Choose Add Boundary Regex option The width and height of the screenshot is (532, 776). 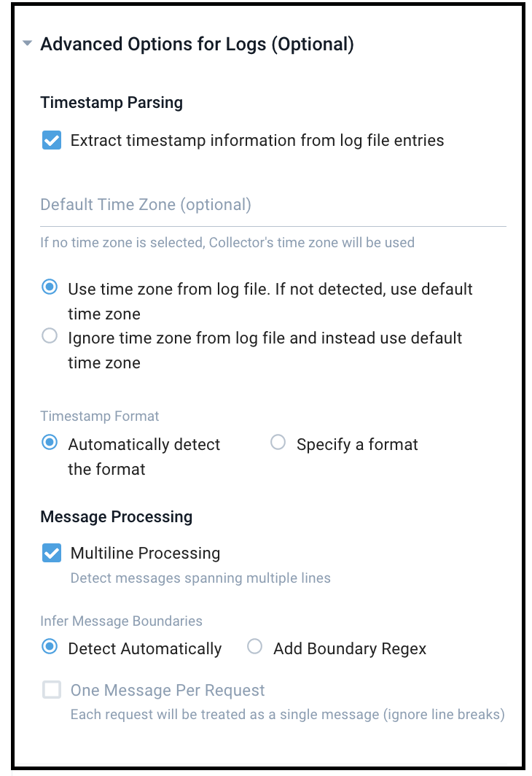click(x=254, y=647)
